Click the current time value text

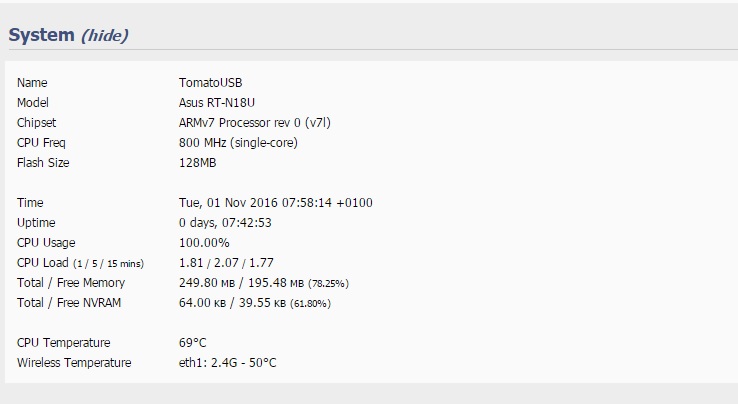point(276,203)
